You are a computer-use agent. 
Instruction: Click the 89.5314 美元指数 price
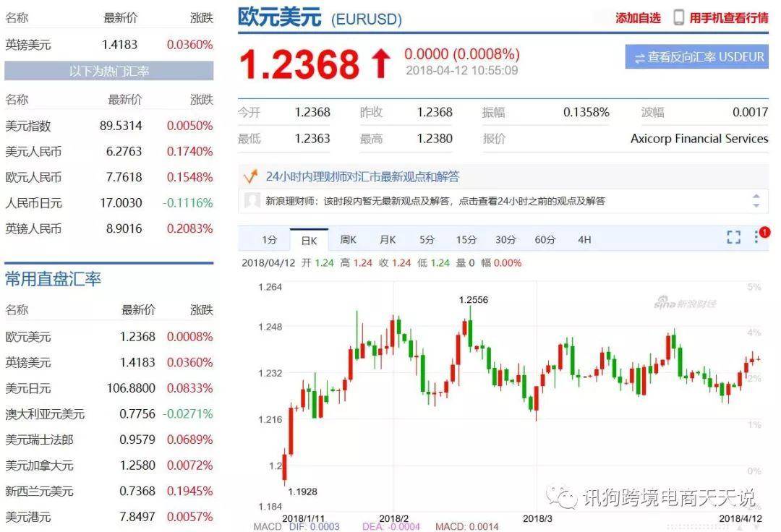(x=121, y=126)
